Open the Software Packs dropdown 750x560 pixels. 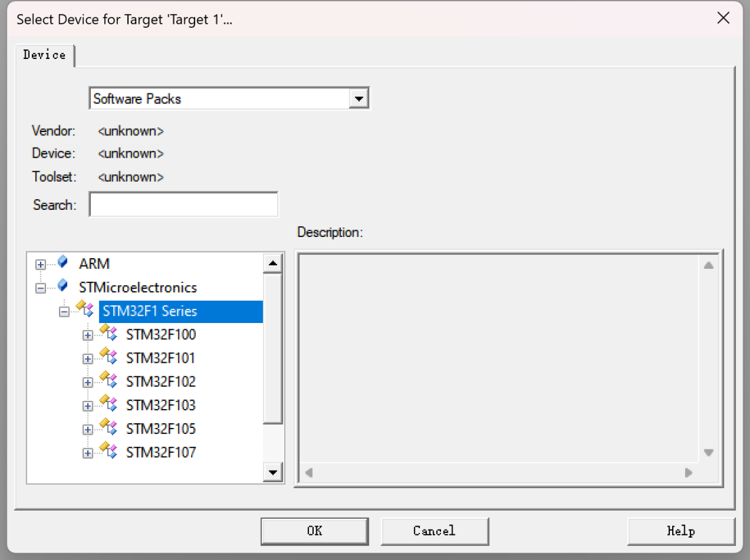point(358,99)
